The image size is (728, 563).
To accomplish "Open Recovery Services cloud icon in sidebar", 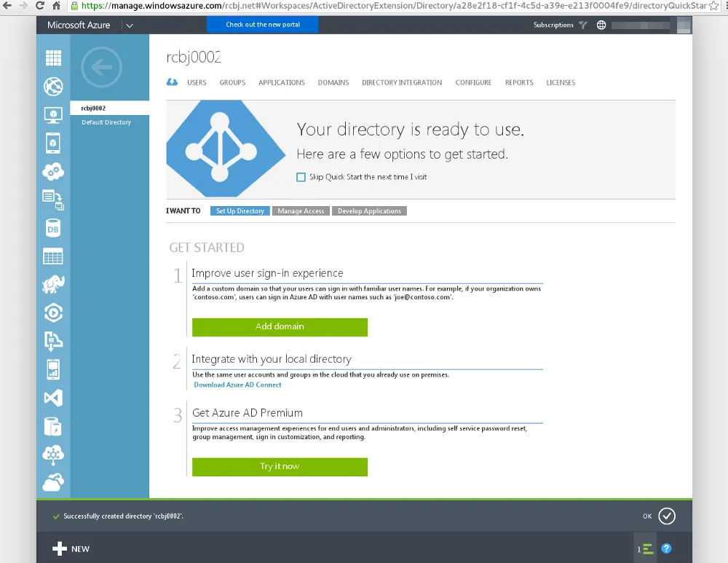I will pyautogui.click(x=53, y=483).
